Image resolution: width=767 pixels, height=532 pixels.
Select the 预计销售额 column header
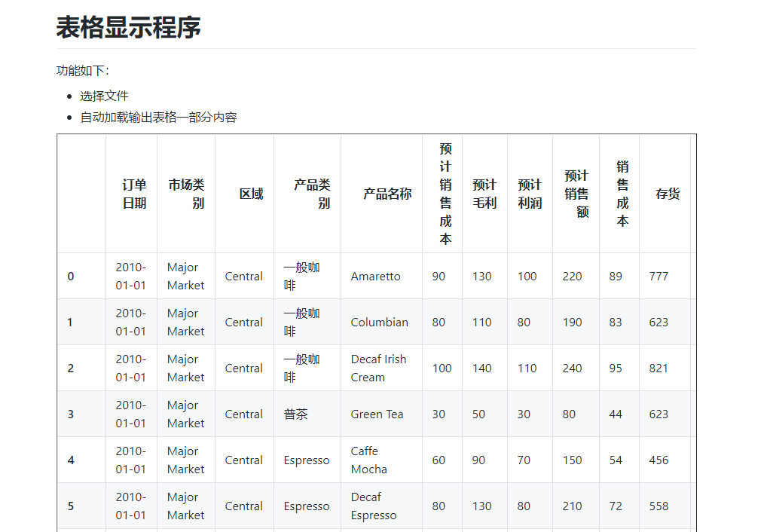576,194
